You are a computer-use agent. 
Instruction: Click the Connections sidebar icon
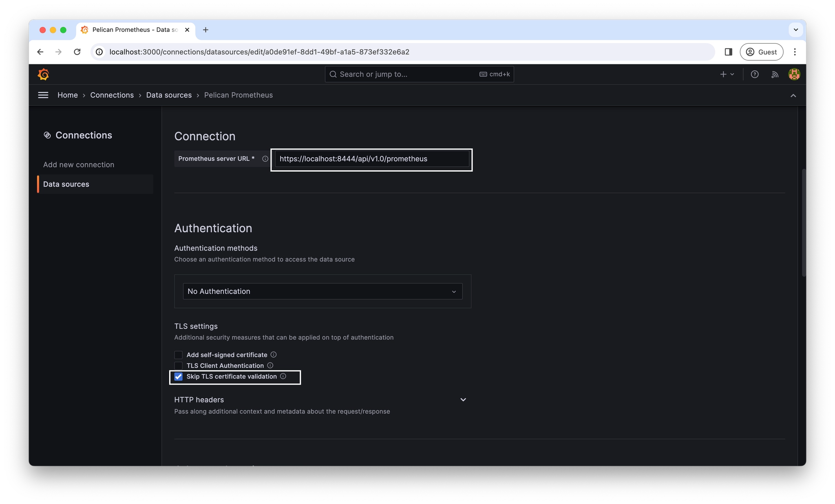(47, 134)
